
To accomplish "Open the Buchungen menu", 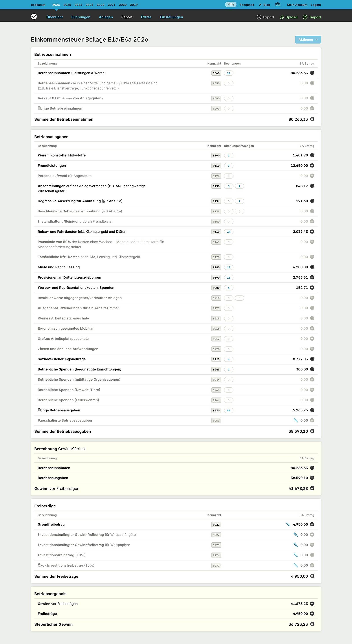I will click(81, 17).
